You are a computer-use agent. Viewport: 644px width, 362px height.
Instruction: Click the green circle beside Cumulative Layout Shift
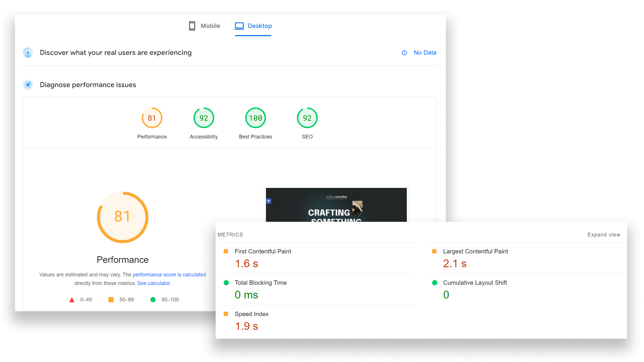(x=434, y=283)
